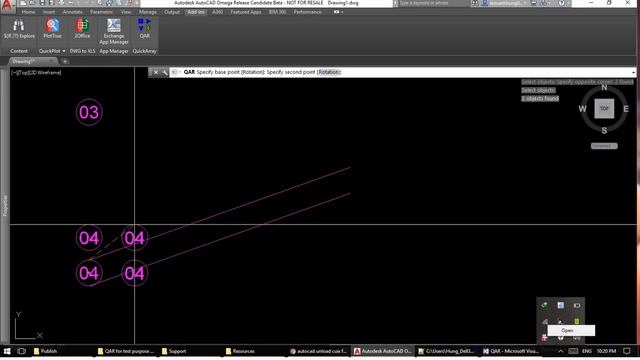This screenshot has width=640, height=360.
Task: Rotate view to North on ViewCube
Action: [x=604, y=87]
